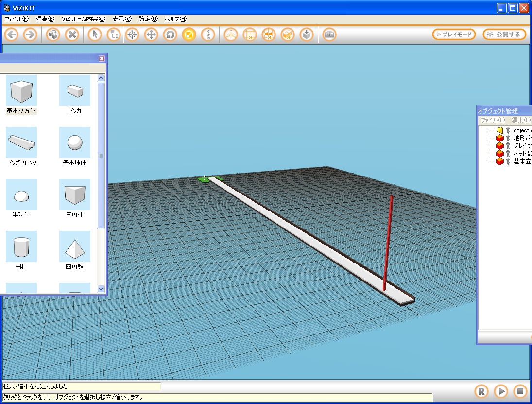
Task: Click the undo back arrow icon
Action: (12, 35)
